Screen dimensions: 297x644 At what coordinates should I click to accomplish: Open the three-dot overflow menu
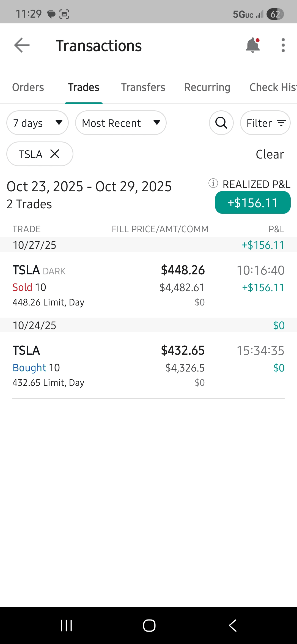pos(283,45)
